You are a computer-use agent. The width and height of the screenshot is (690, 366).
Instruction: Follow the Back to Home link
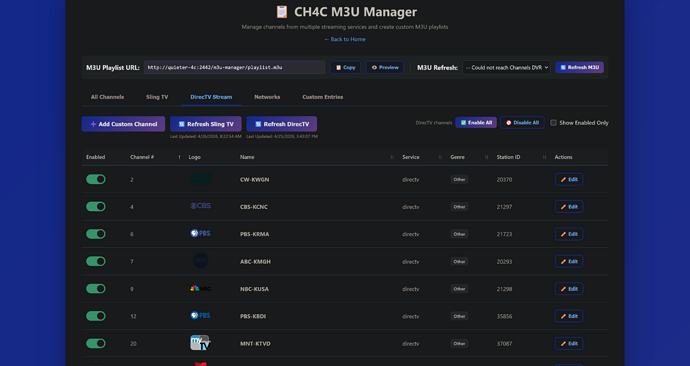[x=345, y=39]
